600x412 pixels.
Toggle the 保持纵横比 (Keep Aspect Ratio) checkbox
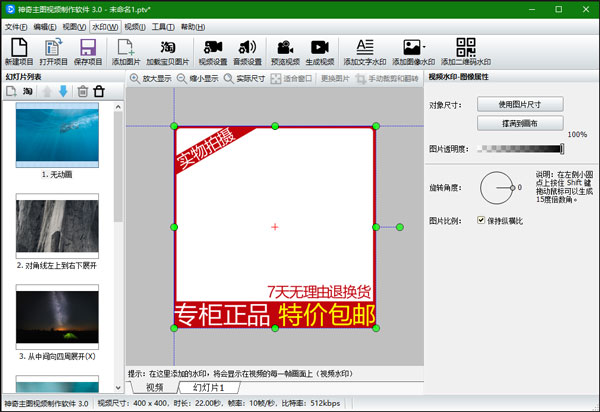[x=482, y=220]
